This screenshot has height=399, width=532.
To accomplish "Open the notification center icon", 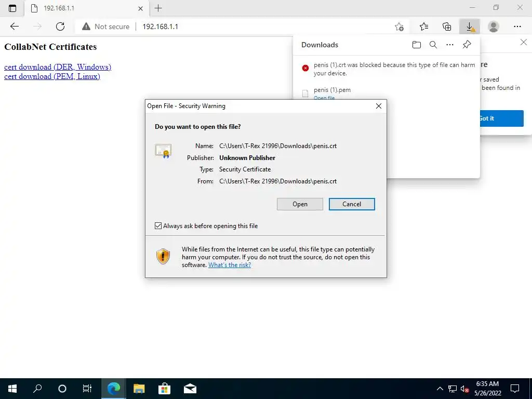I will [515, 389].
